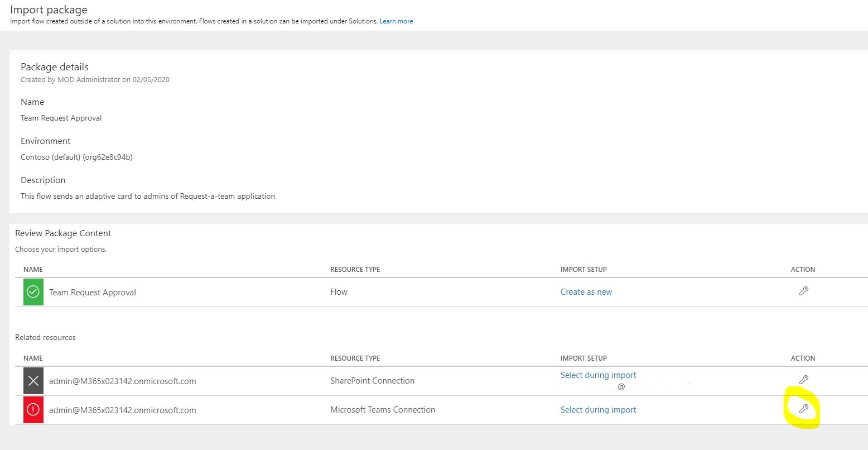Click the admin@M365x023142.onmicrosoft.com SharePoint resource name
This screenshot has width=868, height=450.
122,381
